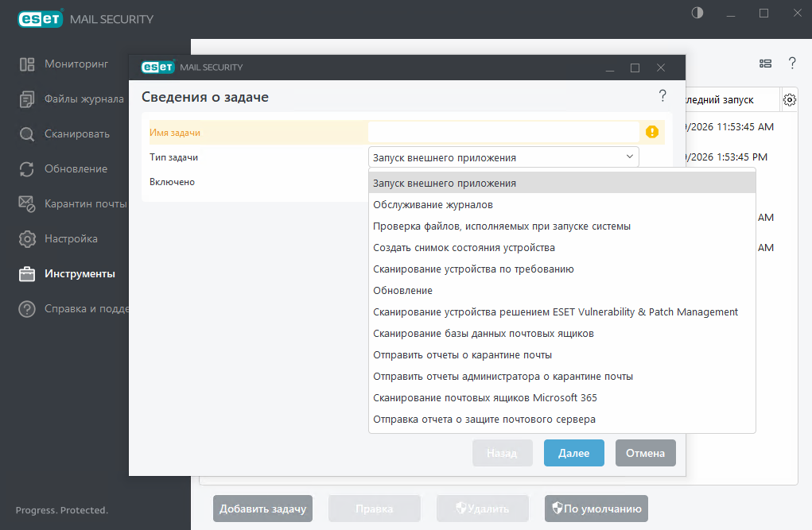Open the Обновление refresh icon
The width and height of the screenshot is (812, 530).
(x=27, y=169)
